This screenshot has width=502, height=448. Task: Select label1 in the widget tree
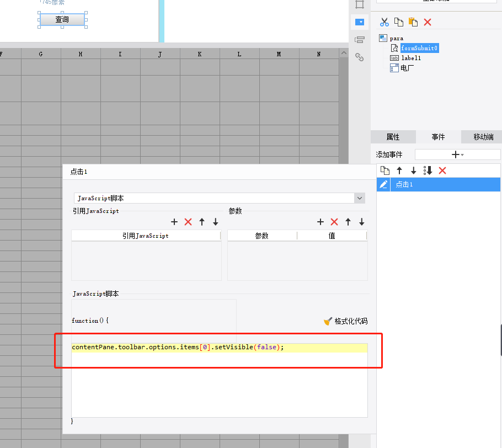point(411,58)
